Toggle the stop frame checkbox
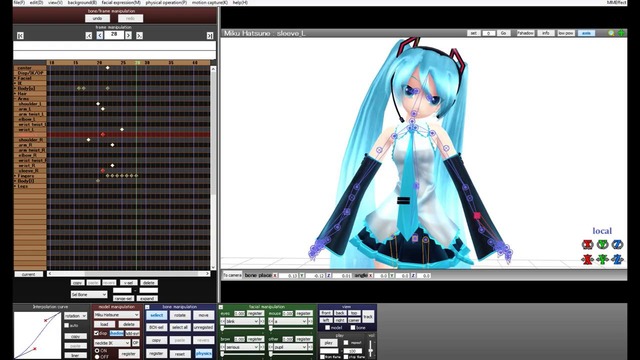 pyautogui.click(x=346, y=357)
